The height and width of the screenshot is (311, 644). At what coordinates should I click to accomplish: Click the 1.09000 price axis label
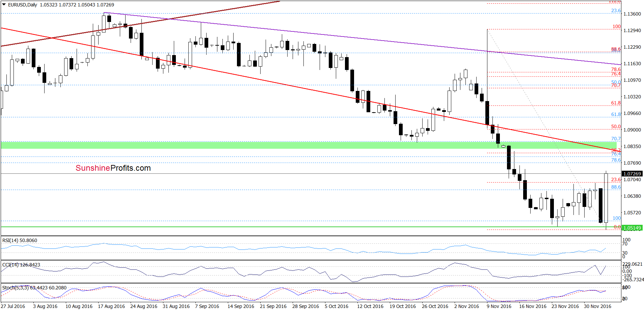pyautogui.click(x=632, y=130)
